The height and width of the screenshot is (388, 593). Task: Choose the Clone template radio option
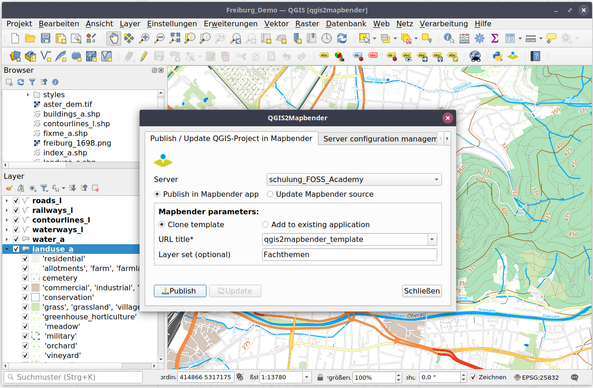point(162,225)
